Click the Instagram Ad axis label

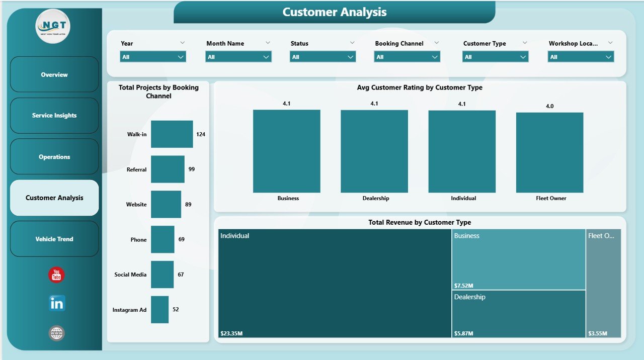pyautogui.click(x=130, y=310)
